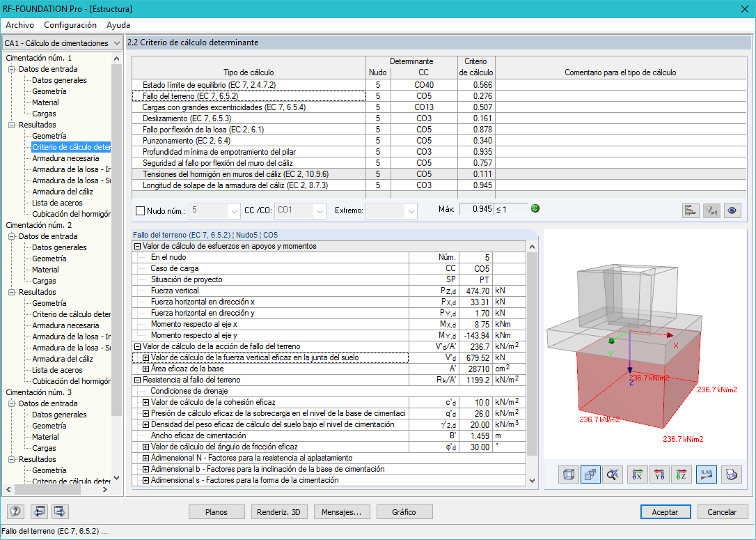Set the view along the Y axis
Image resolution: width=756 pixels, height=540 pixels.
659,475
